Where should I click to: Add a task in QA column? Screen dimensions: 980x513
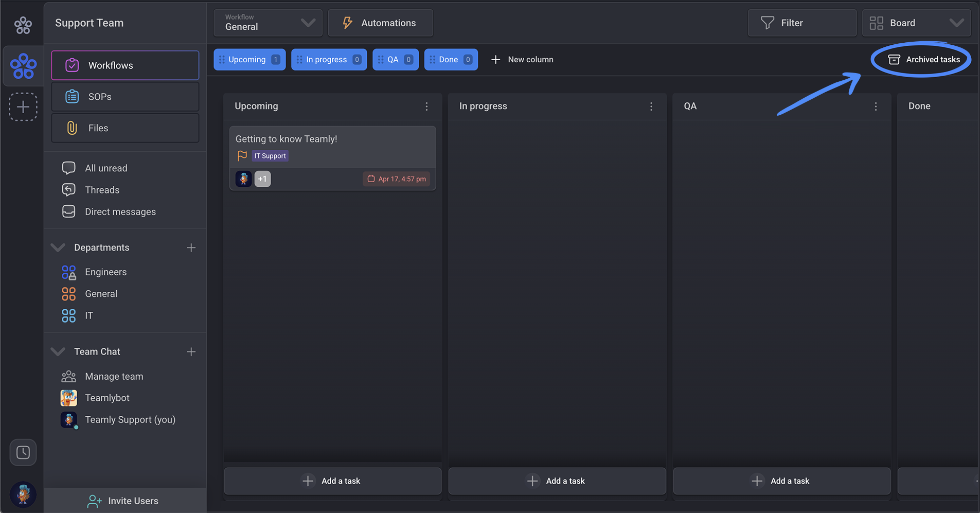point(781,481)
